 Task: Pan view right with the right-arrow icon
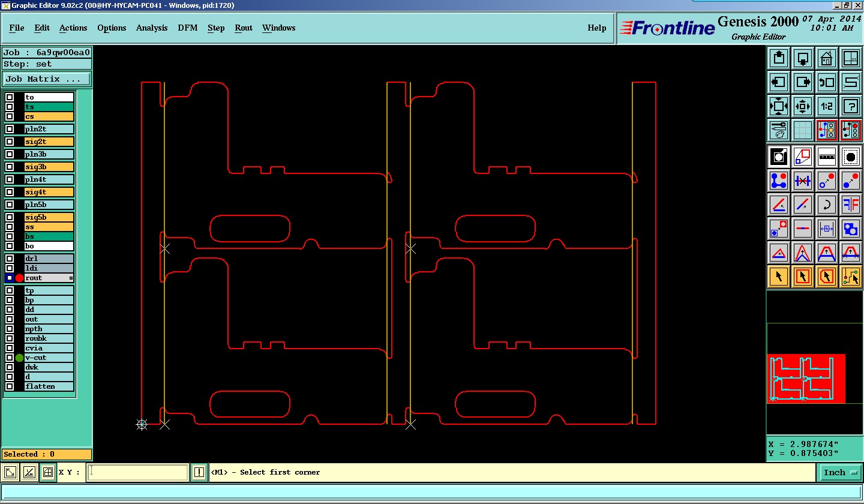803,82
